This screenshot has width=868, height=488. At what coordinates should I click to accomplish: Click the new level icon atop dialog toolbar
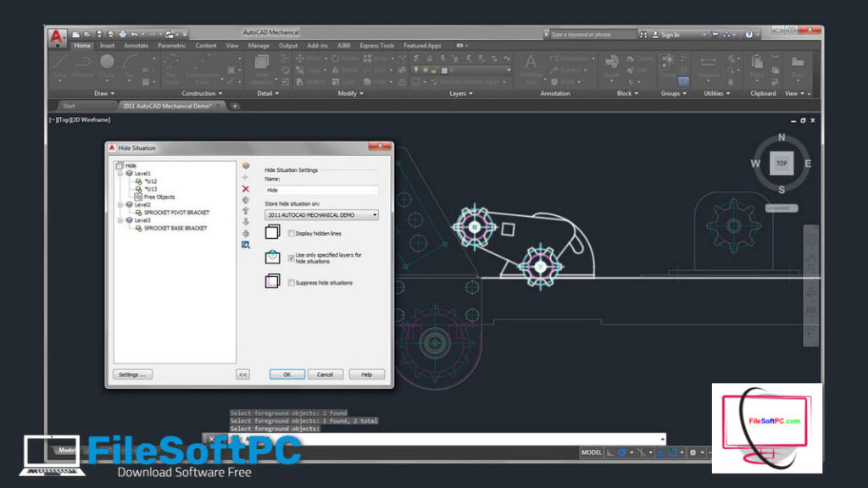pyautogui.click(x=246, y=165)
